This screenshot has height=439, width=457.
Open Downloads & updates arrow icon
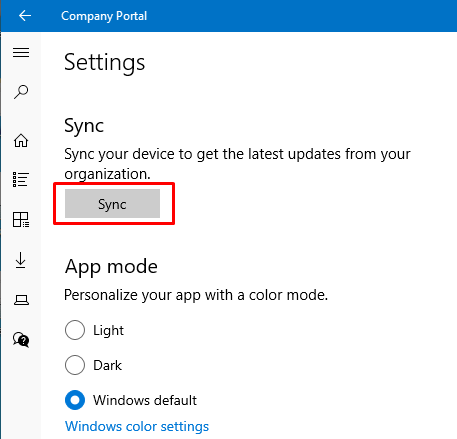pyautogui.click(x=21, y=260)
